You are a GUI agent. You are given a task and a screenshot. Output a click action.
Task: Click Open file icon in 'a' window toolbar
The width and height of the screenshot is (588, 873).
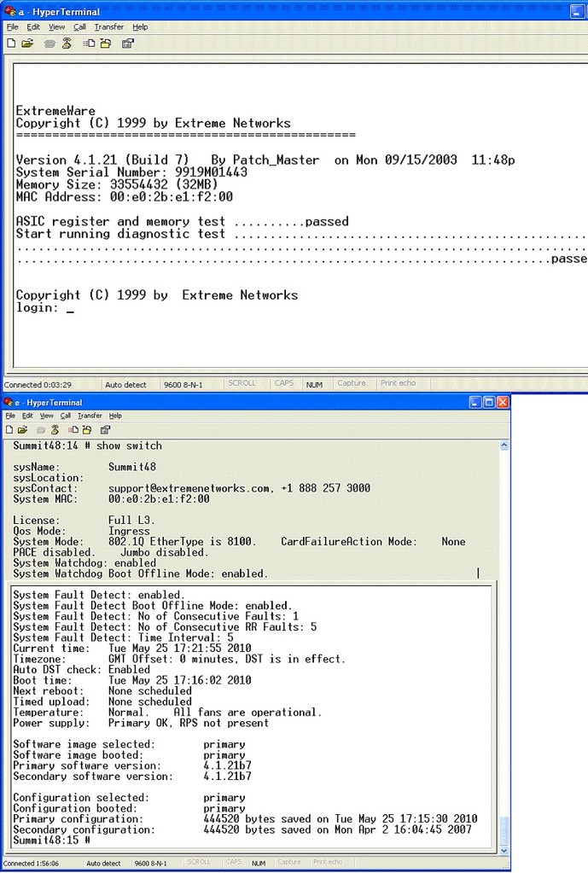[28, 43]
